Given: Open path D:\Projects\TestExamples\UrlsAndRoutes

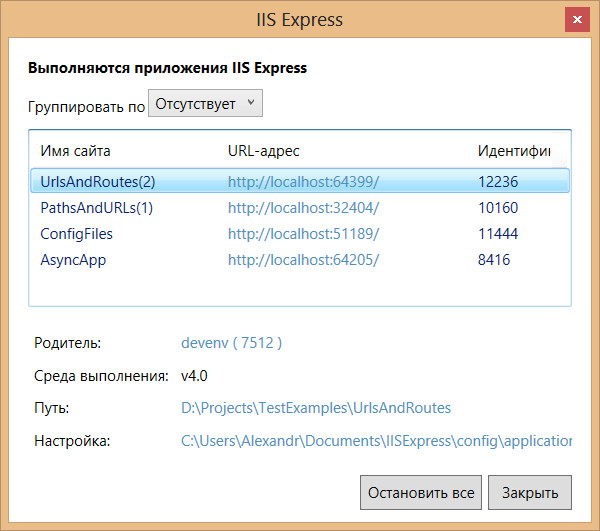Looking at the screenshot, I should pos(316,408).
